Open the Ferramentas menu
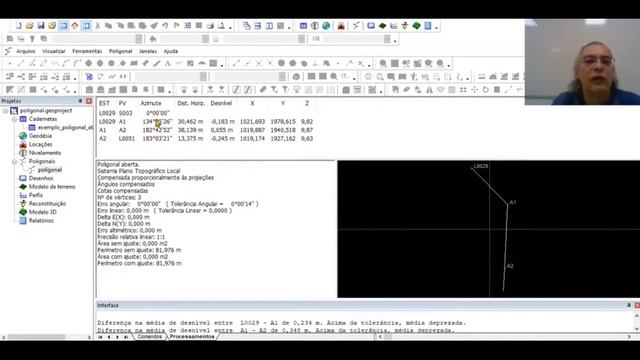This screenshot has height=360, width=640. tap(87, 51)
